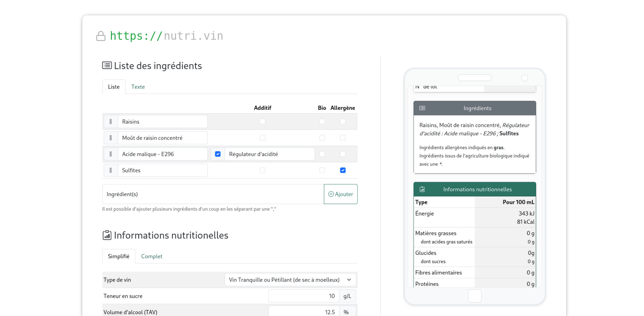Enable the Bio checkbox for Raisins

322,122
